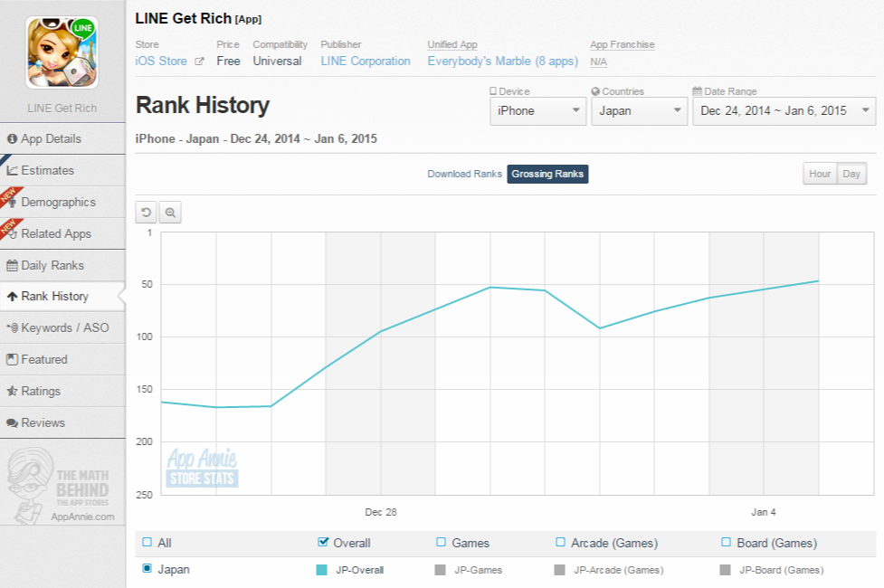Viewport: 884px width, 588px height.
Task: Click JP-Overall teal color swatch
Action: pos(321,570)
